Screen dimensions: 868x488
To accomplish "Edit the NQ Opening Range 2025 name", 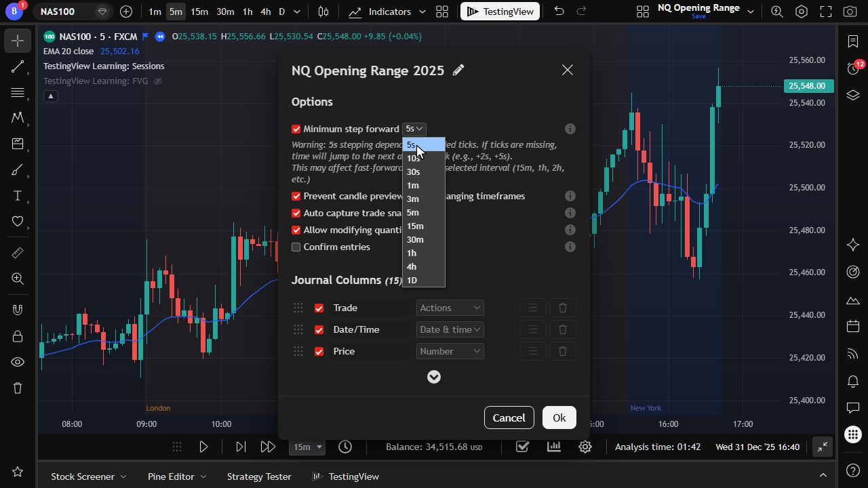I will 459,70.
